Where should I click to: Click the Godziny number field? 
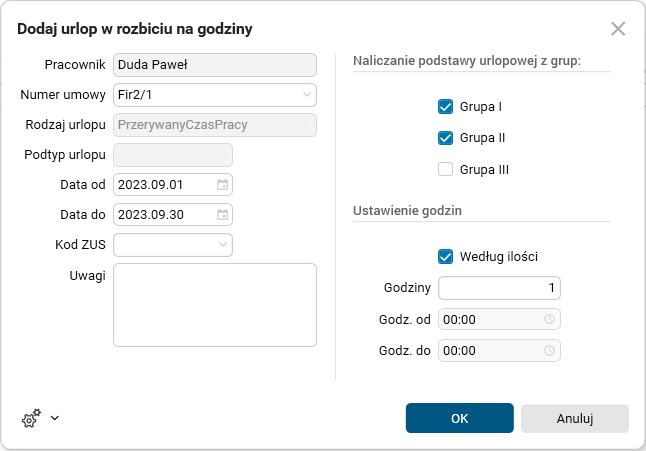point(499,288)
